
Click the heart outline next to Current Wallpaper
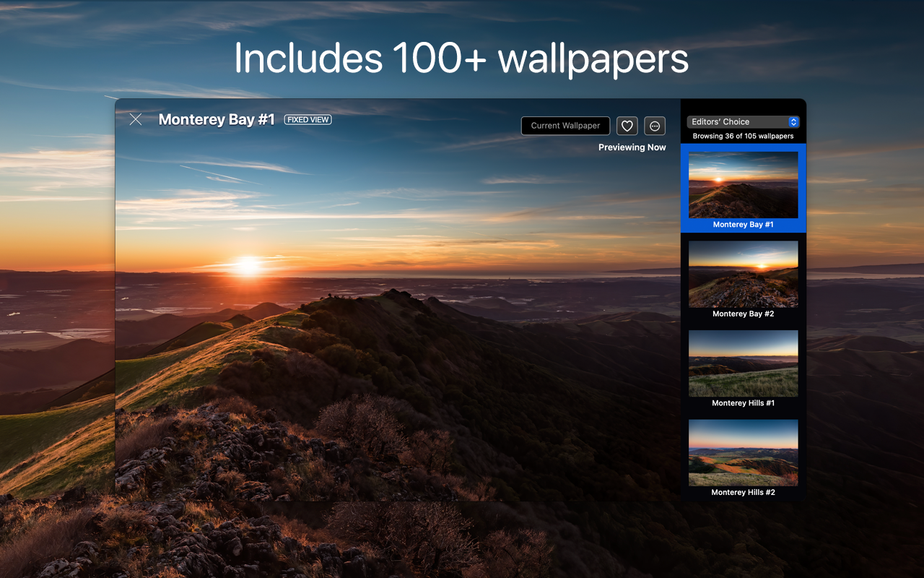[627, 126]
